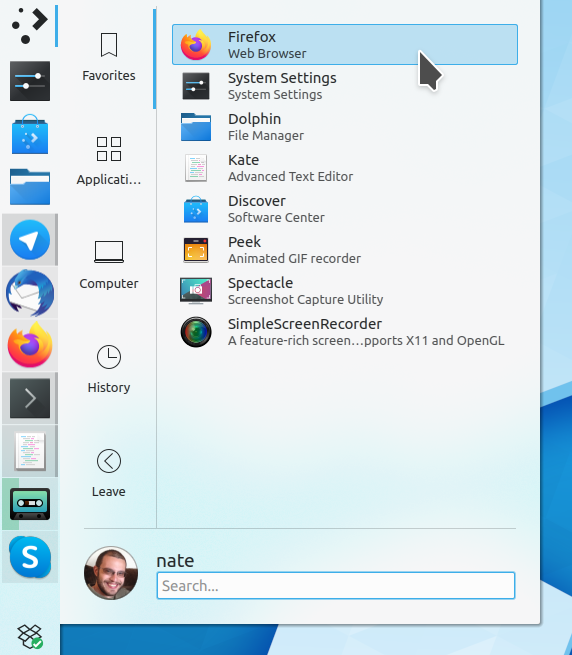Launch SimpleScreenRecorder from the list
572x655 pixels.
[x=345, y=332]
